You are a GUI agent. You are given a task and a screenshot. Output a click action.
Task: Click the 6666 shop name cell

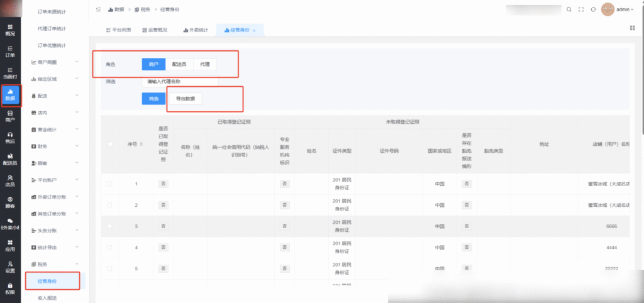[x=611, y=226]
